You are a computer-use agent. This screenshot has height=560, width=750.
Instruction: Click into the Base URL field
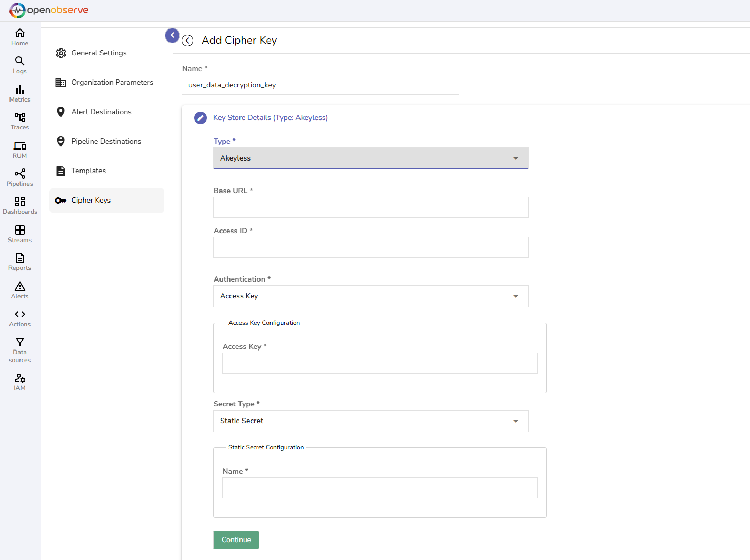371,207
